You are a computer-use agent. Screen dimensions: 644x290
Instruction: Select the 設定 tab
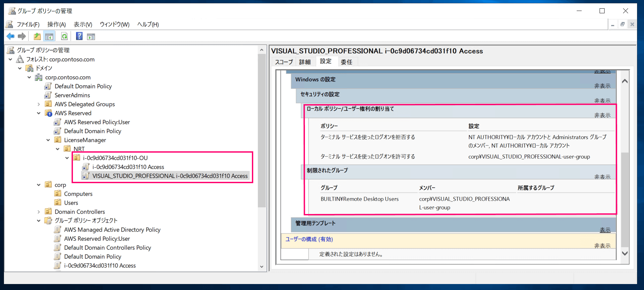tap(326, 61)
